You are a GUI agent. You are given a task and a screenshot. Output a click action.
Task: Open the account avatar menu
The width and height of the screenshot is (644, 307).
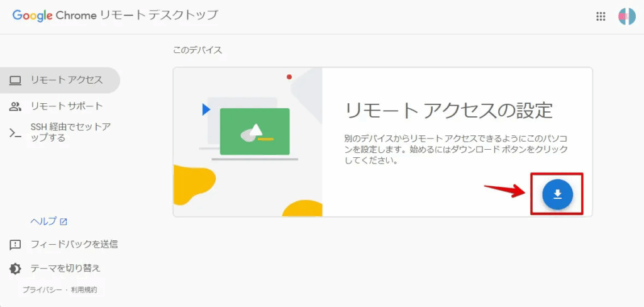coord(626,17)
